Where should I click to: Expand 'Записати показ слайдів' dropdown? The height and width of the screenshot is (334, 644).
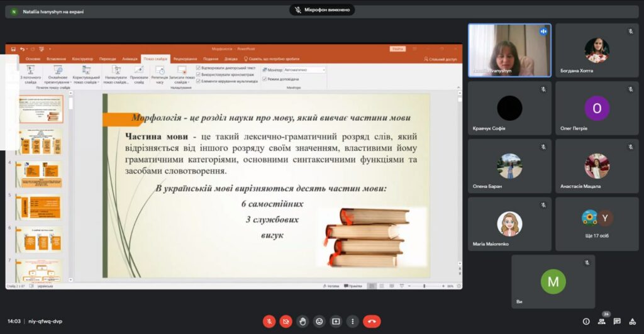point(182,76)
